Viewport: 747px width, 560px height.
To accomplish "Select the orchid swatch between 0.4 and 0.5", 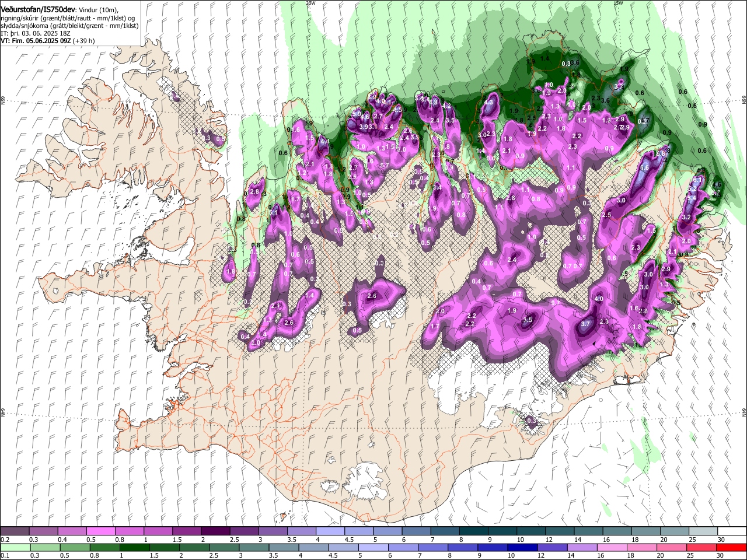I will coord(72,531).
